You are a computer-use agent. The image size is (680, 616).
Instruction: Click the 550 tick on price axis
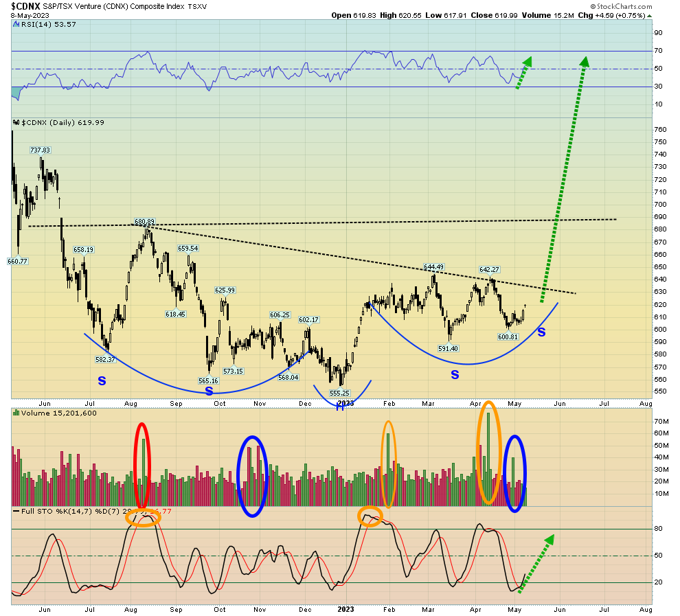[661, 391]
